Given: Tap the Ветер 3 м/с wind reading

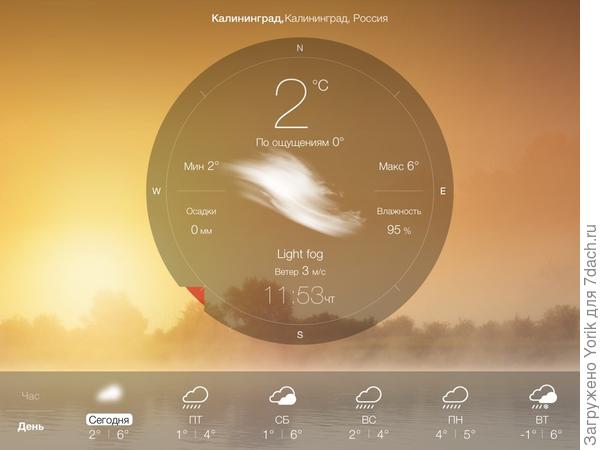Looking at the screenshot, I should [299, 272].
